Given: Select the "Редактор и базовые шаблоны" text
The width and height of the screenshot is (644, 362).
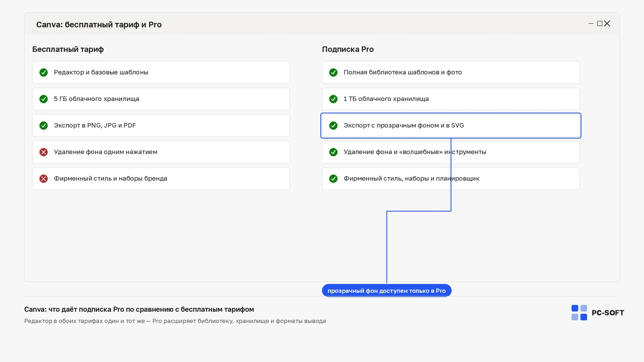Looking at the screenshot, I should [101, 72].
